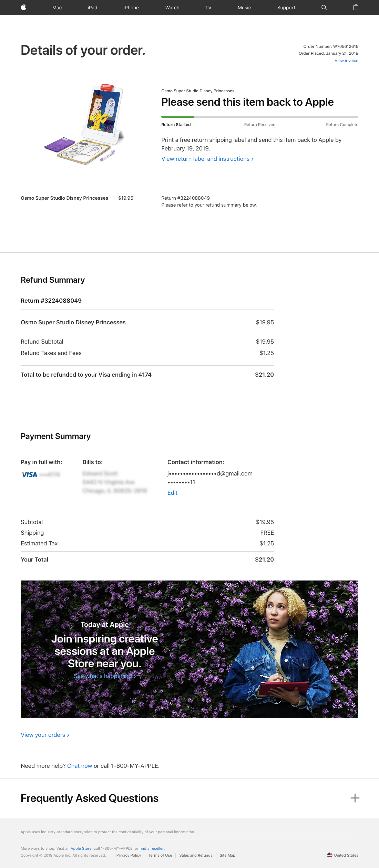Click the View invoice link
Image resolution: width=379 pixels, height=868 pixels.
[x=346, y=61]
